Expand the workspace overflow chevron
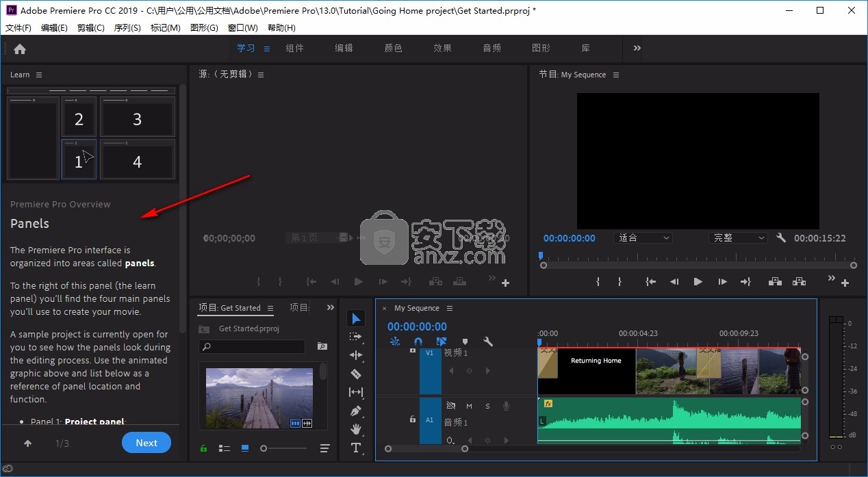This screenshot has height=477, width=868. 637,49
